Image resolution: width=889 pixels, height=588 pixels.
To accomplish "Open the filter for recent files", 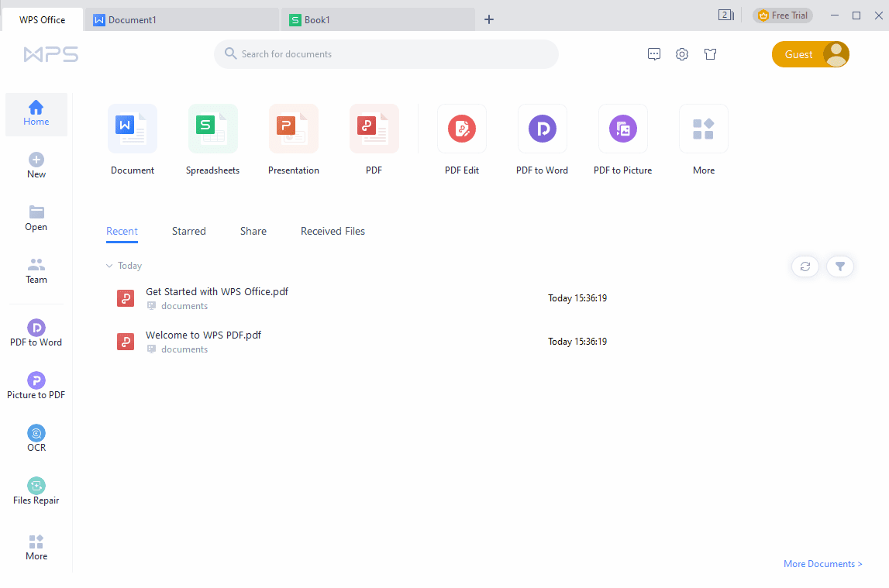I will 840,266.
